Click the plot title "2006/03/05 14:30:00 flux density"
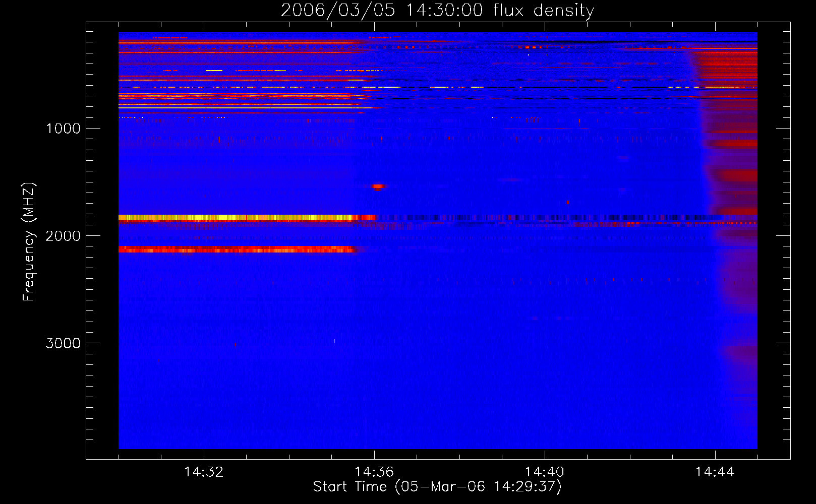This screenshot has height=504, width=816. 437,11
